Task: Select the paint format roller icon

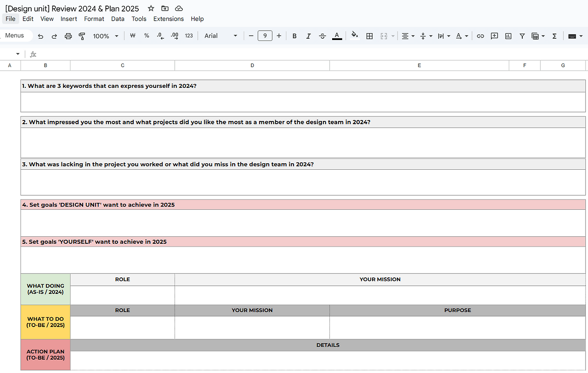Action: click(x=82, y=36)
